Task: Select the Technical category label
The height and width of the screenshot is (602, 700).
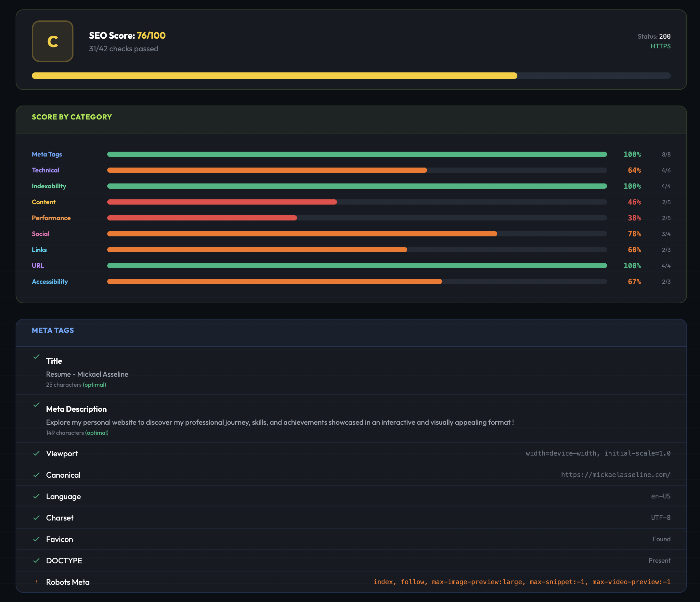Action: coord(45,170)
